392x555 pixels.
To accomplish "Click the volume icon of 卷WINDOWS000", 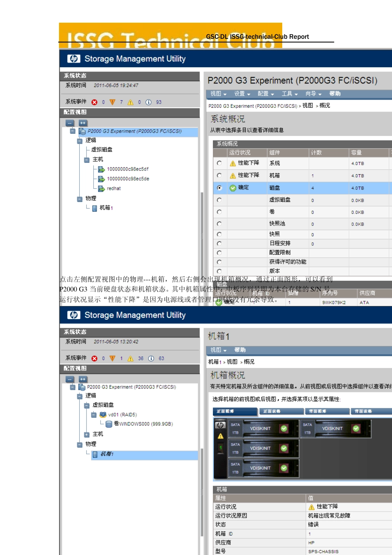I will click(x=109, y=424).
